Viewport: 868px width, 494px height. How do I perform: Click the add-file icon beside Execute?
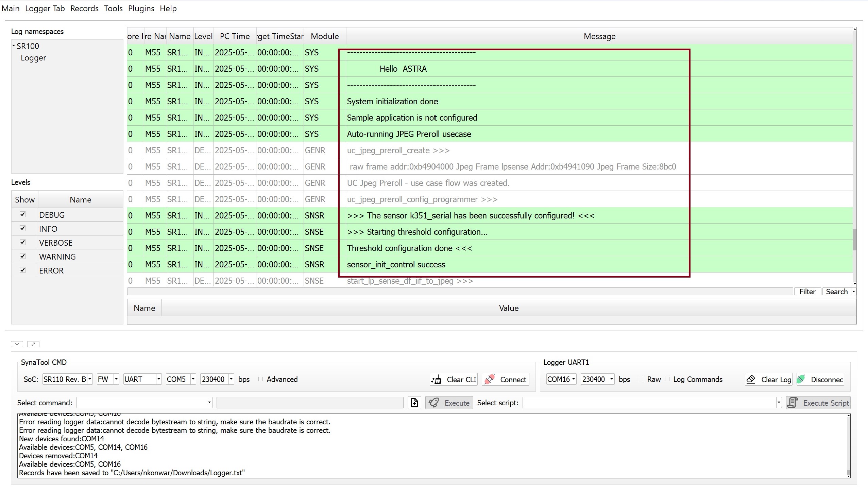pyautogui.click(x=414, y=403)
